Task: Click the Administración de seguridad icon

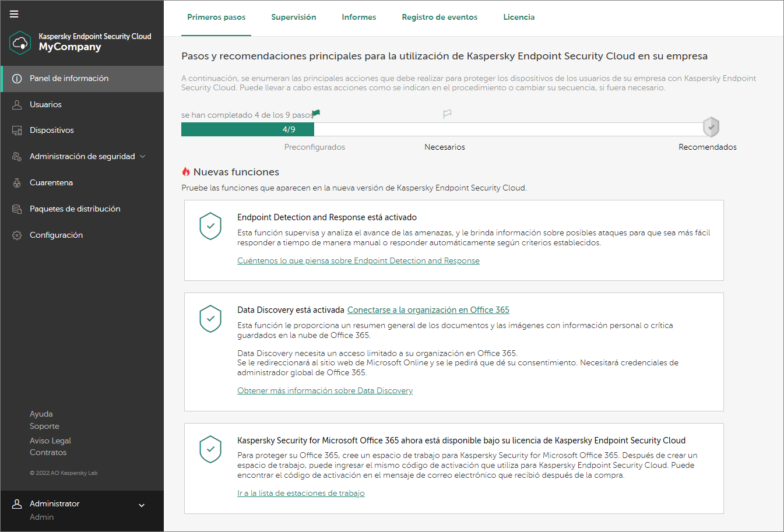Action: point(17,157)
